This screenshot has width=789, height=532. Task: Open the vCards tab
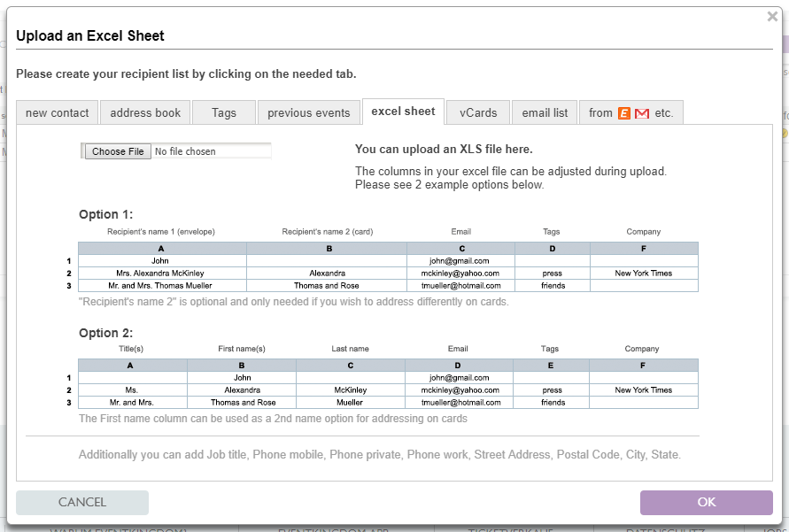pos(478,112)
